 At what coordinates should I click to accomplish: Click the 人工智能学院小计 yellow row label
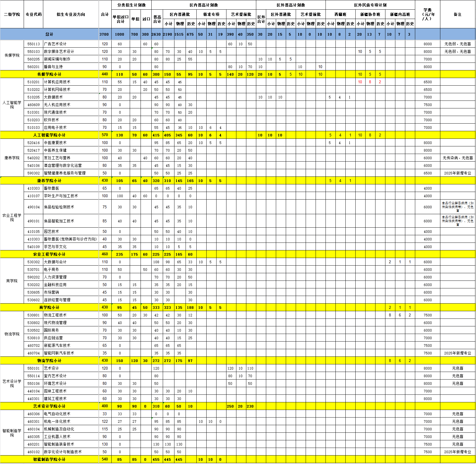click(49, 135)
